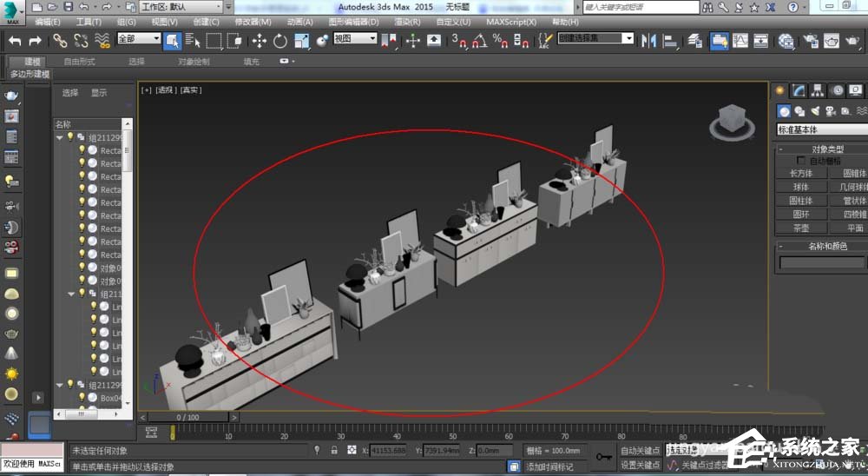Click the Select and Link chain icon
Viewport: 868px width, 476px height.
tap(59, 41)
